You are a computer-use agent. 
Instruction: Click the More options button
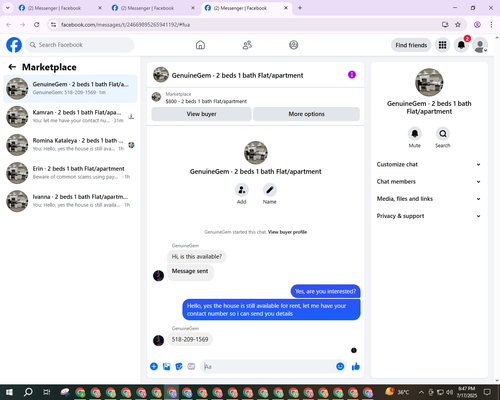306,114
